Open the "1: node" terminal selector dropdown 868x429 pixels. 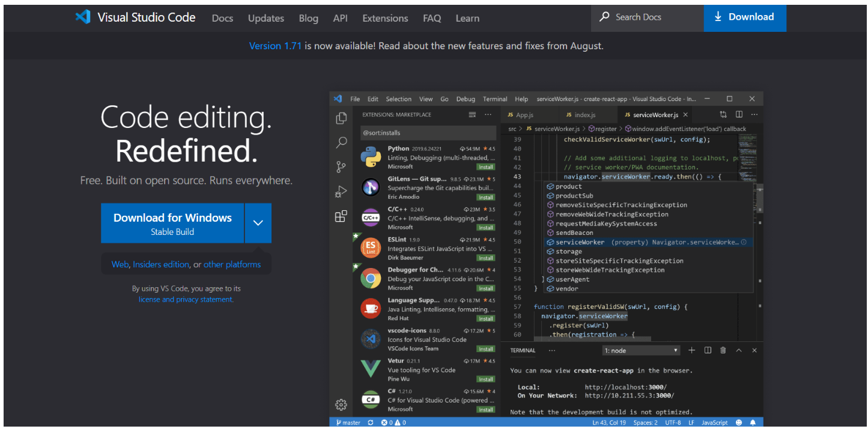click(642, 350)
